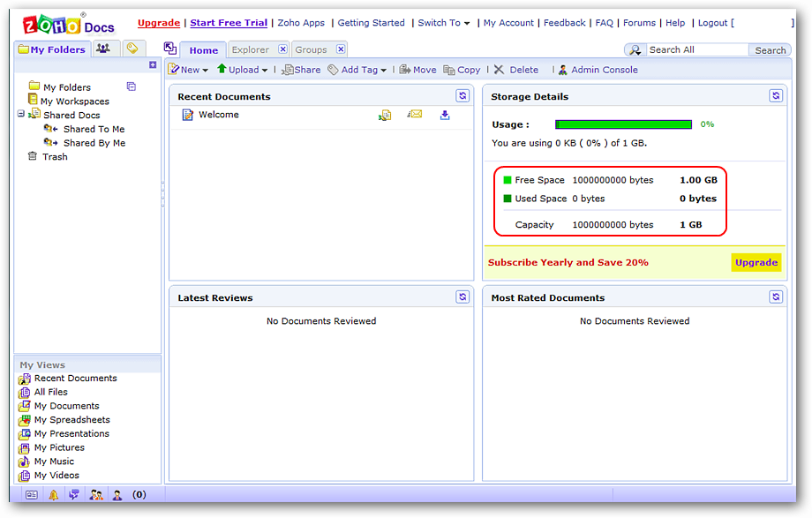Click the chat bubbles icon in status bar
The height and width of the screenshot is (518, 812).
[74, 495]
